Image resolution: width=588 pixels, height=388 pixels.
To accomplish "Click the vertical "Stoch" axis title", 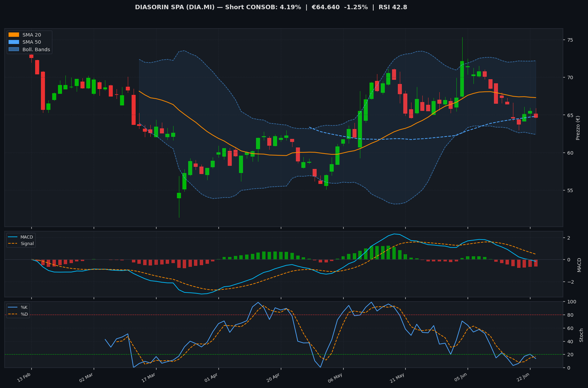I will [581, 335].
